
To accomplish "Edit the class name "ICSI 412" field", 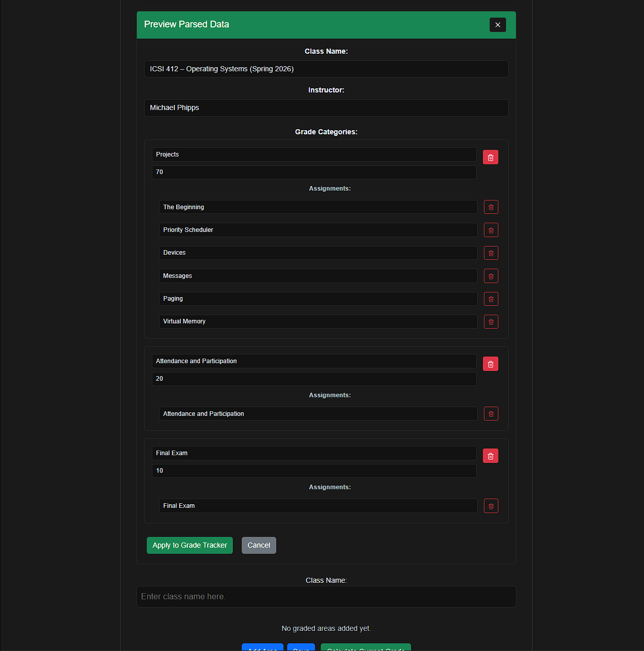I will [326, 69].
